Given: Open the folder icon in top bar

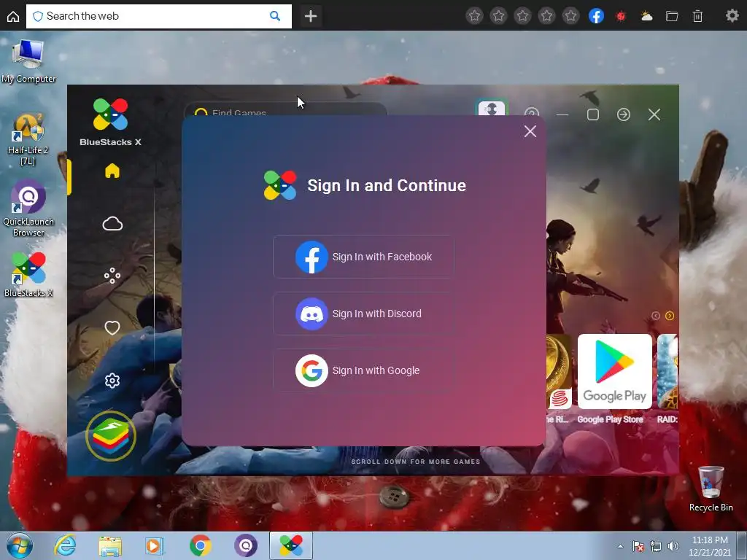Looking at the screenshot, I should 672,16.
